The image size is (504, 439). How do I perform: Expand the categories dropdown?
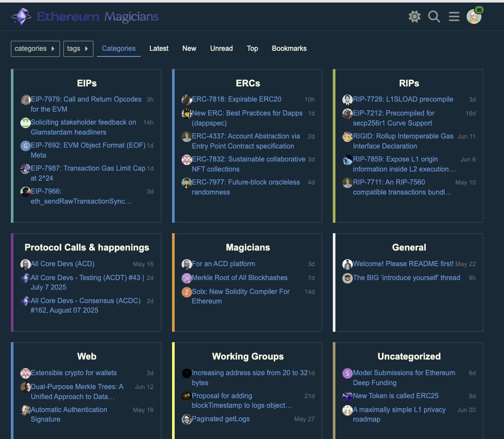coord(35,49)
